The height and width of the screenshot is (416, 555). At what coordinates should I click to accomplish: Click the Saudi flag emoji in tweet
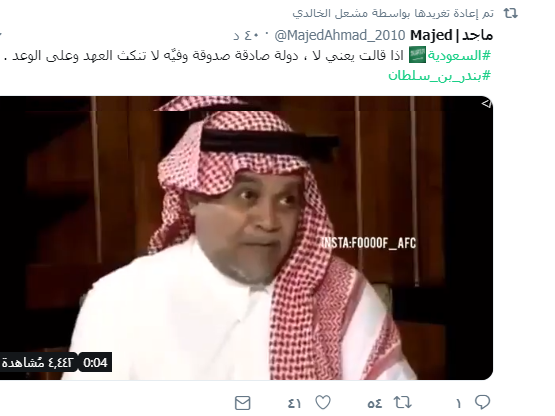click(x=417, y=56)
